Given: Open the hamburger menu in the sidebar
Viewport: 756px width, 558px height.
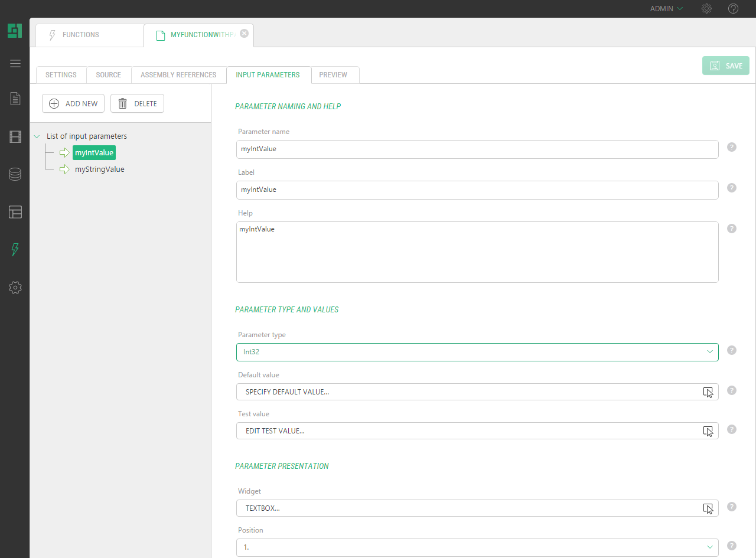Looking at the screenshot, I should click(x=15, y=64).
